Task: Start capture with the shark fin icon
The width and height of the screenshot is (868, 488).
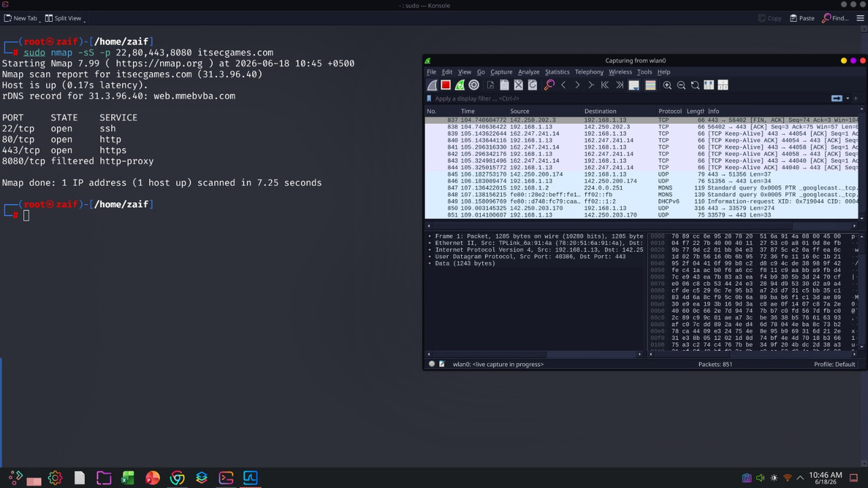Action: [432, 85]
